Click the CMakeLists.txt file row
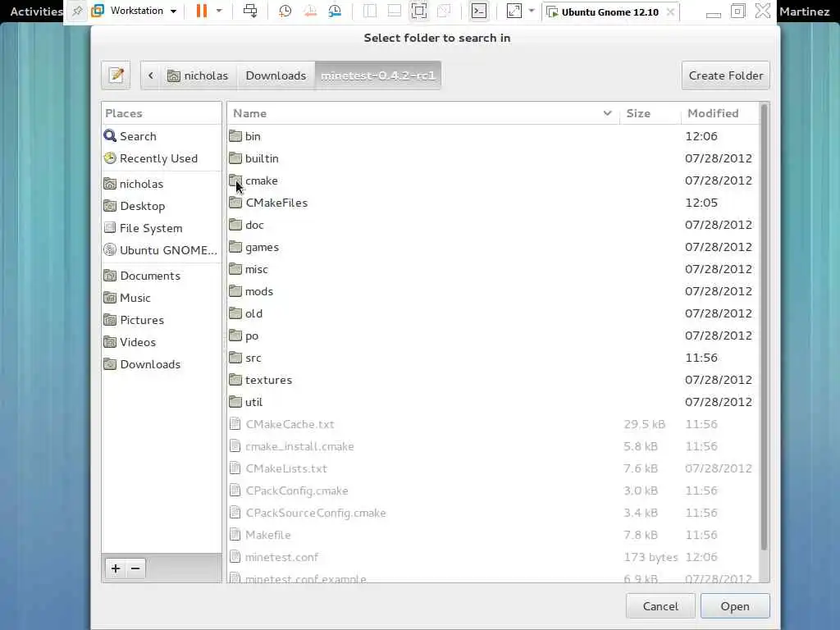The image size is (840, 630). [493, 468]
